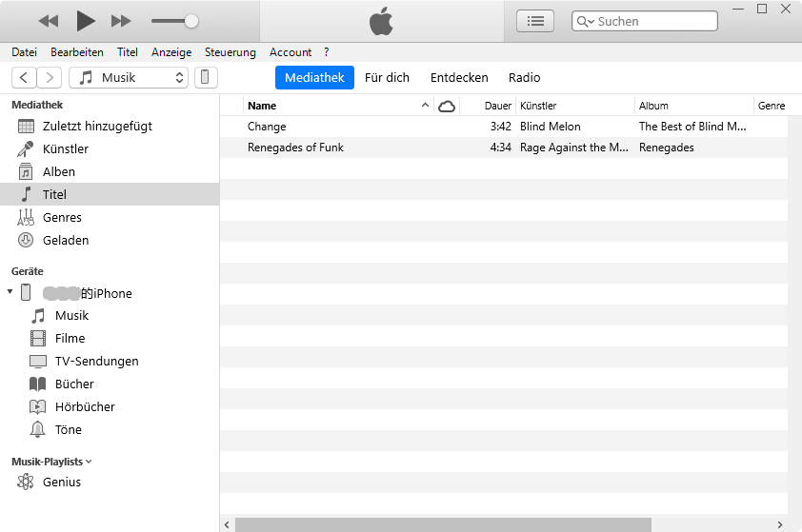The width and height of the screenshot is (802, 532).
Task: Open Töne under the iPhone device
Action: click(68, 429)
